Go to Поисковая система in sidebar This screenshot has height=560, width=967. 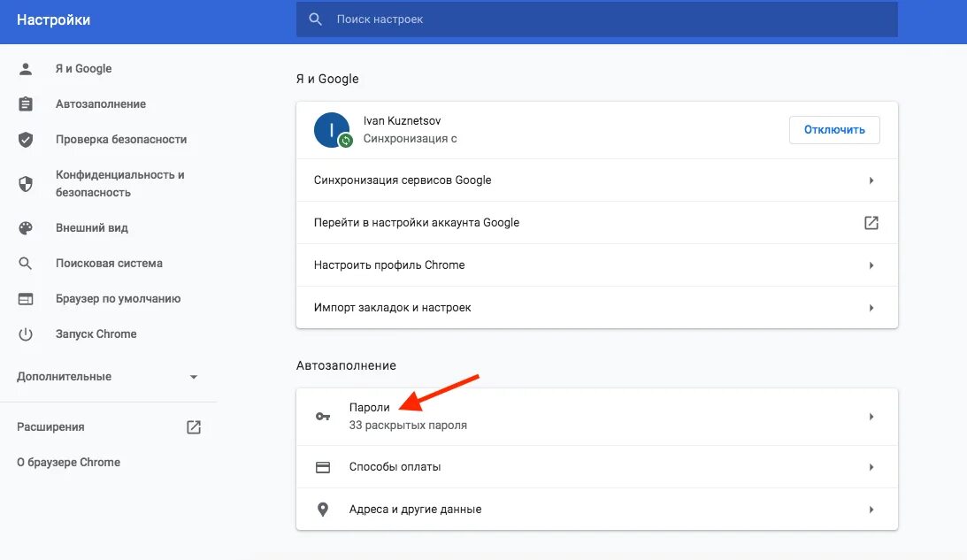click(109, 264)
